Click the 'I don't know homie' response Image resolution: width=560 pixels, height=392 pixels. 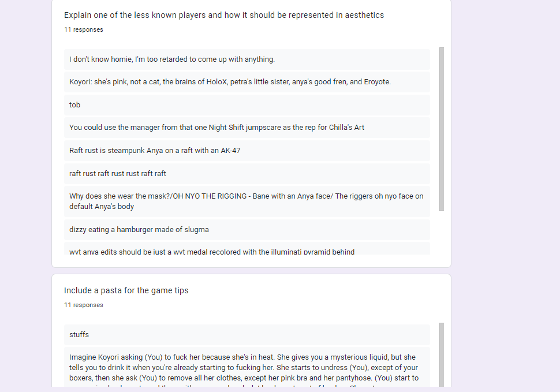pos(247,59)
